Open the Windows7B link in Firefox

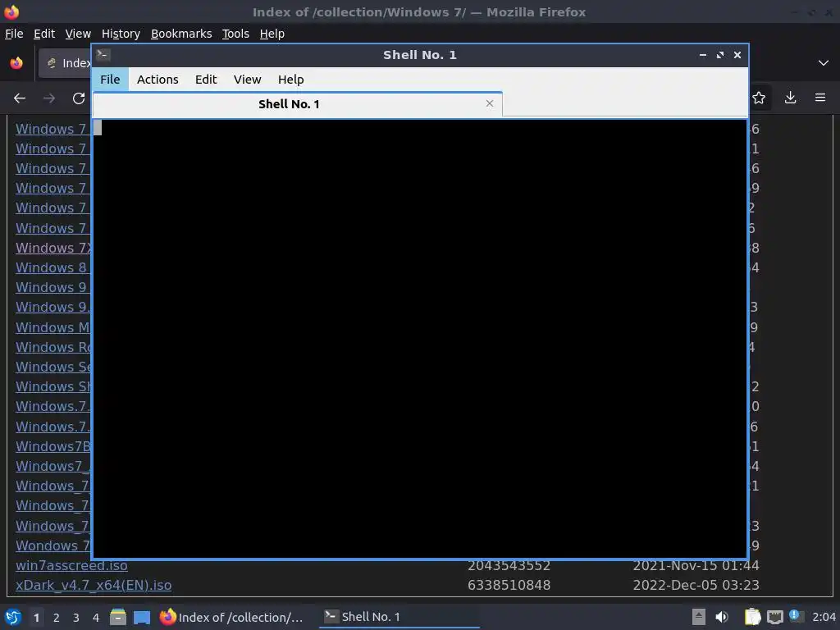pyautogui.click(x=53, y=446)
